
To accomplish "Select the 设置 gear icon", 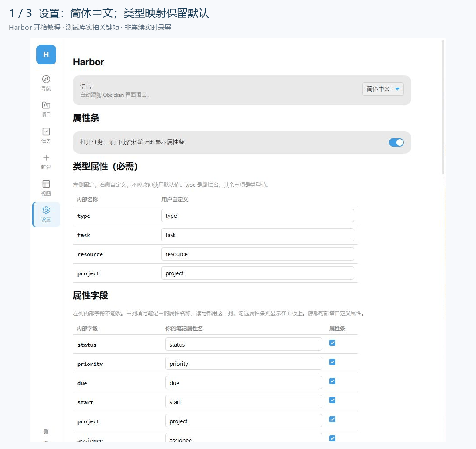I will [46, 210].
